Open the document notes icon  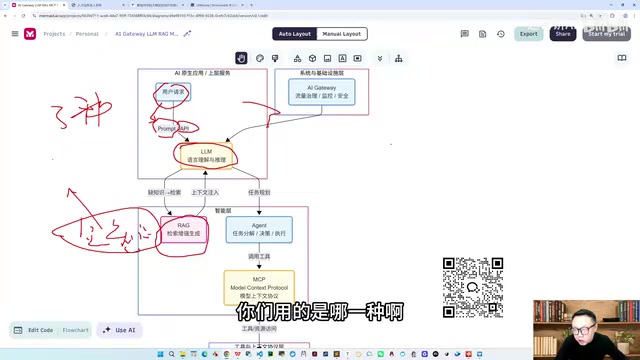[482, 34]
